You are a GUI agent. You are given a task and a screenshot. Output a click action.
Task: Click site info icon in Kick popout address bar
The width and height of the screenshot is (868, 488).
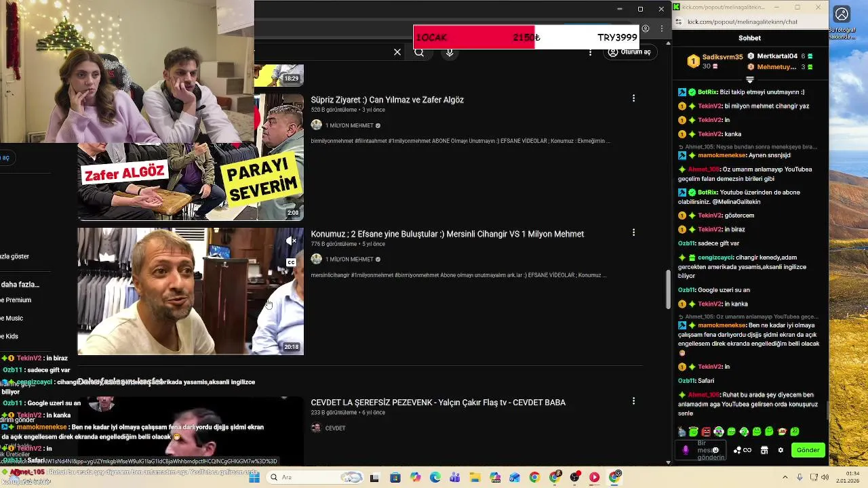click(679, 22)
